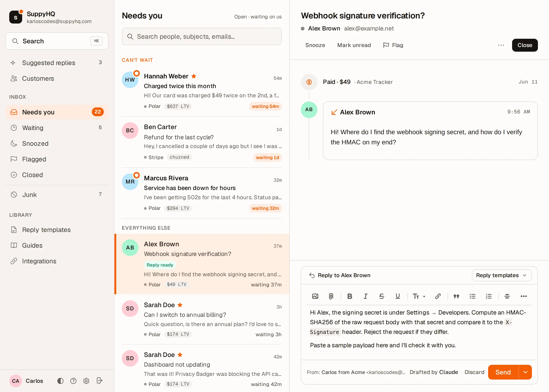Insert a link with the chain icon
The width and height of the screenshot is (549, 392).
[438, 296]
